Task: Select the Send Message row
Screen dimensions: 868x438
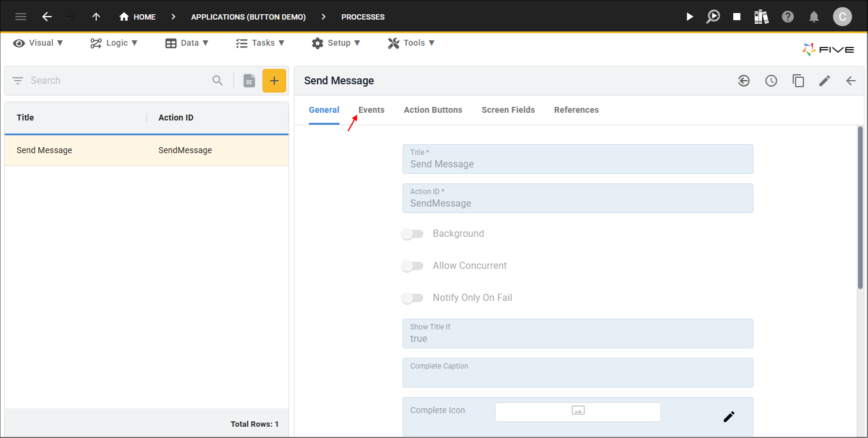Action: point(147,150)
